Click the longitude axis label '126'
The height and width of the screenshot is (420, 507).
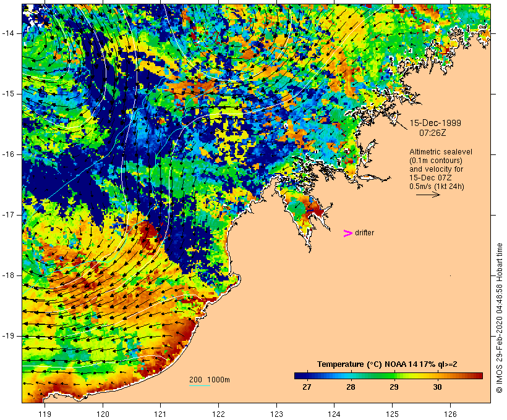point(450,414)
